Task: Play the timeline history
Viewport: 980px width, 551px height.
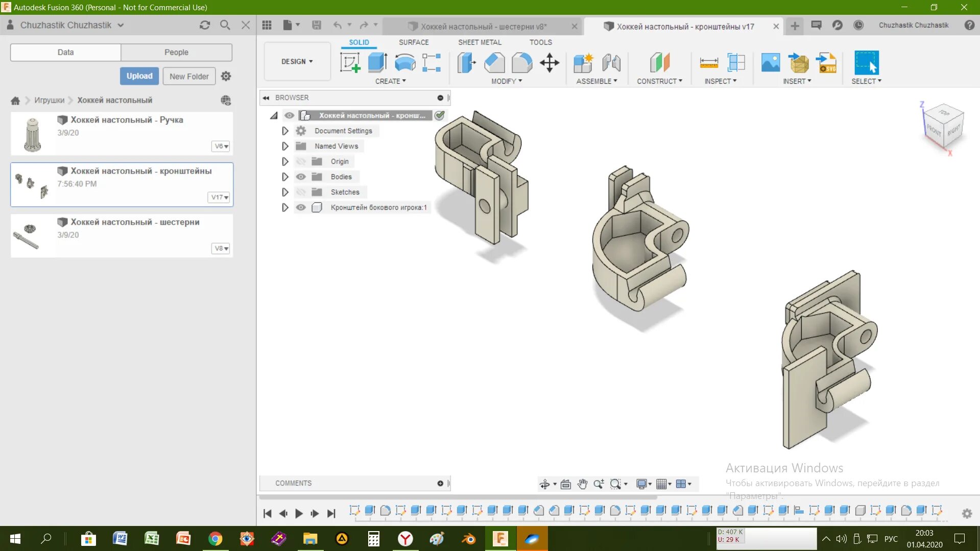Action: pos(299,513)
